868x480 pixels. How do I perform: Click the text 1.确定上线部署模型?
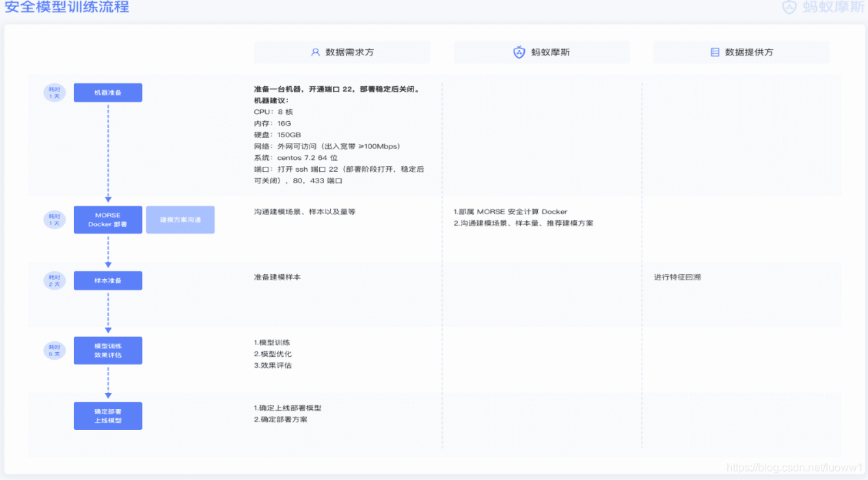[287, 408]
